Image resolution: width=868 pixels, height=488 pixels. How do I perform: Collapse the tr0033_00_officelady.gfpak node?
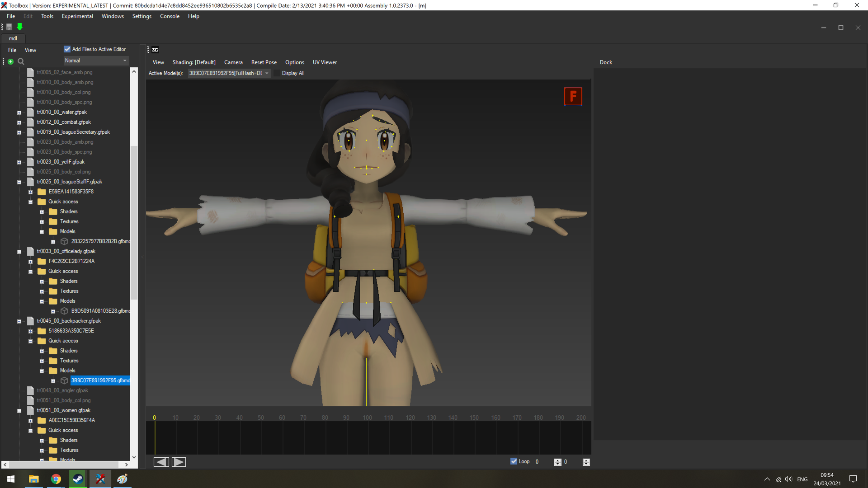19,252
